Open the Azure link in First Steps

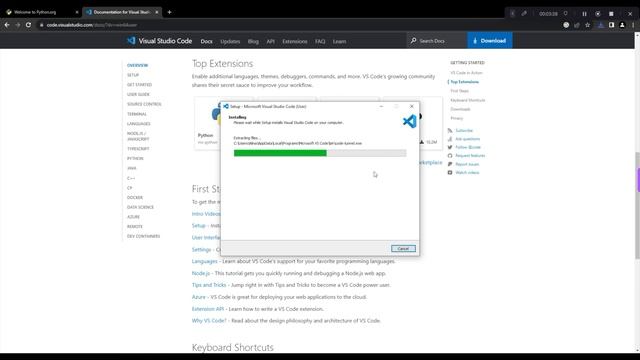(x=199, y=297)
